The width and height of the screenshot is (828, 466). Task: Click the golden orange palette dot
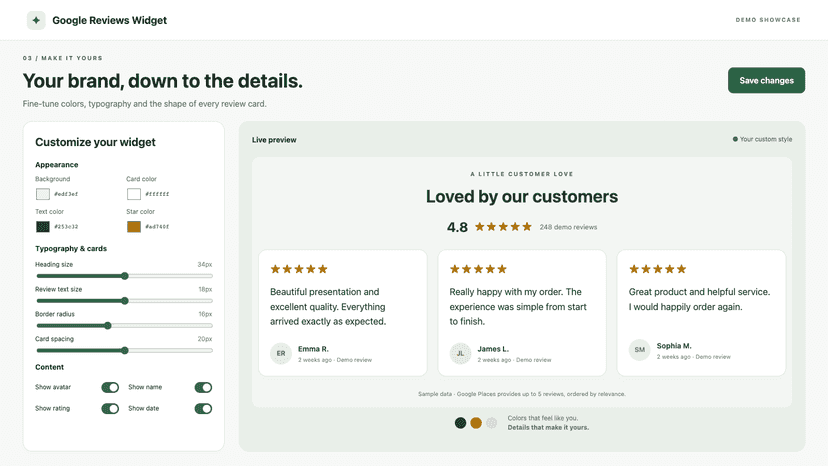(x=476, y=423)
